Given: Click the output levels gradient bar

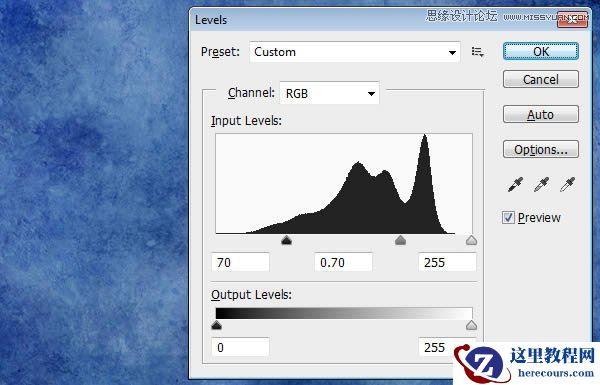Looking at the screenshot, I should click(344, 313).
